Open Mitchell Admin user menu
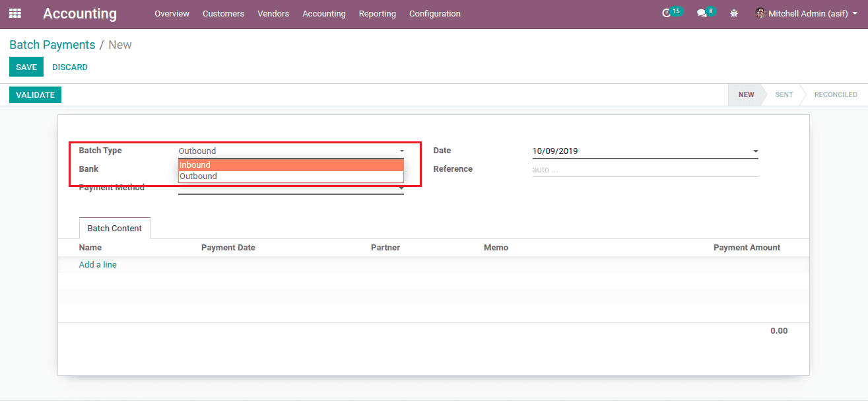The width and height of the screenshot is (868, 401). pyautogui.click(x=806, y=13)
